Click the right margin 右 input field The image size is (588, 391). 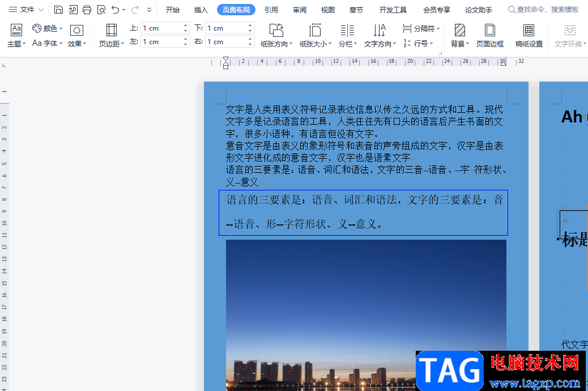click(227, 42)
